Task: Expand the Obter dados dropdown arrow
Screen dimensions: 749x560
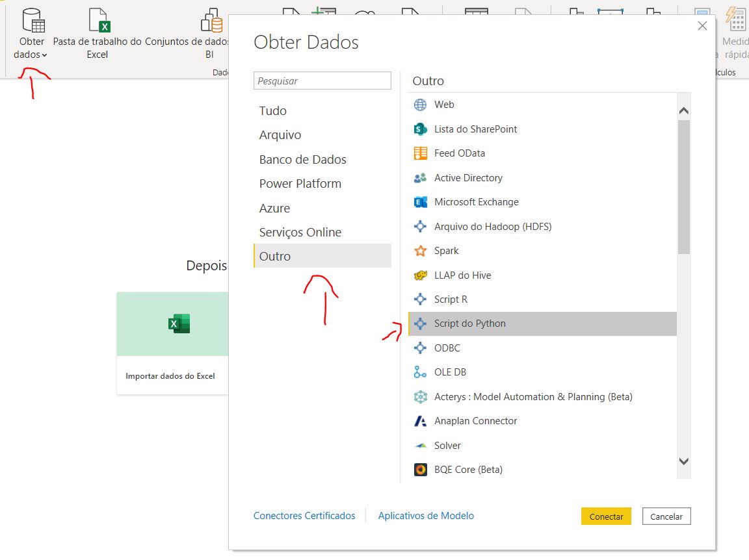Action: click(x=44, y=55)
